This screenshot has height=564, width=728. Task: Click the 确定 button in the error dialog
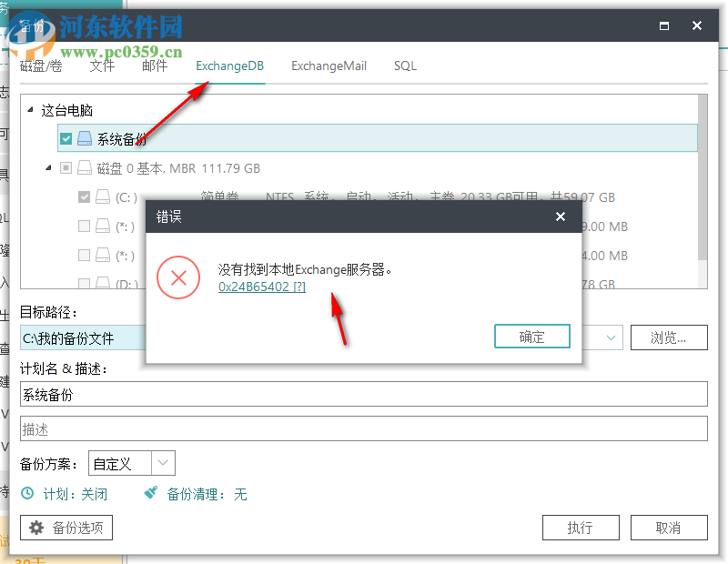click(532, 336)
